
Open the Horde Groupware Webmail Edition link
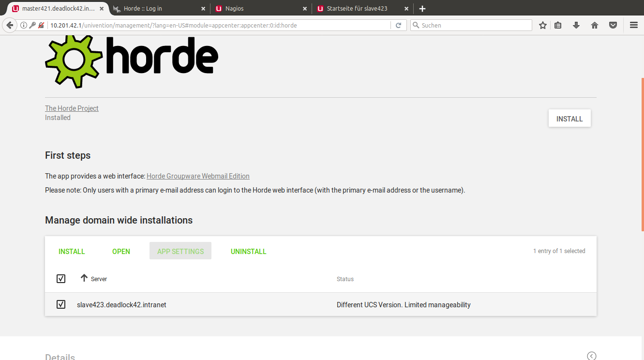coord(198,176)
